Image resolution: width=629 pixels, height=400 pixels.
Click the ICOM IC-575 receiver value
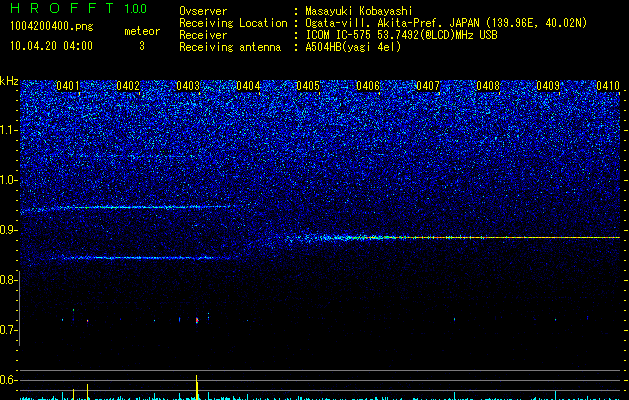(x=401, y=35)
